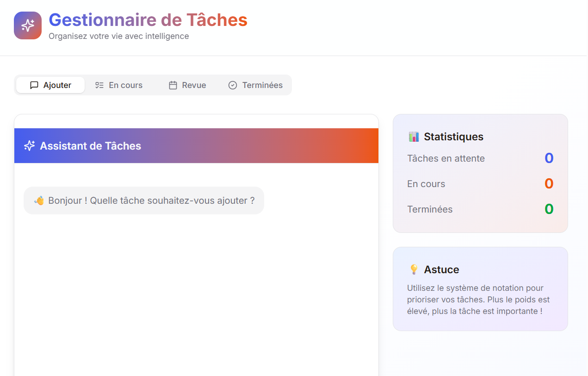Click the lightbulb icon in the Astuce panel

[414, 269]
